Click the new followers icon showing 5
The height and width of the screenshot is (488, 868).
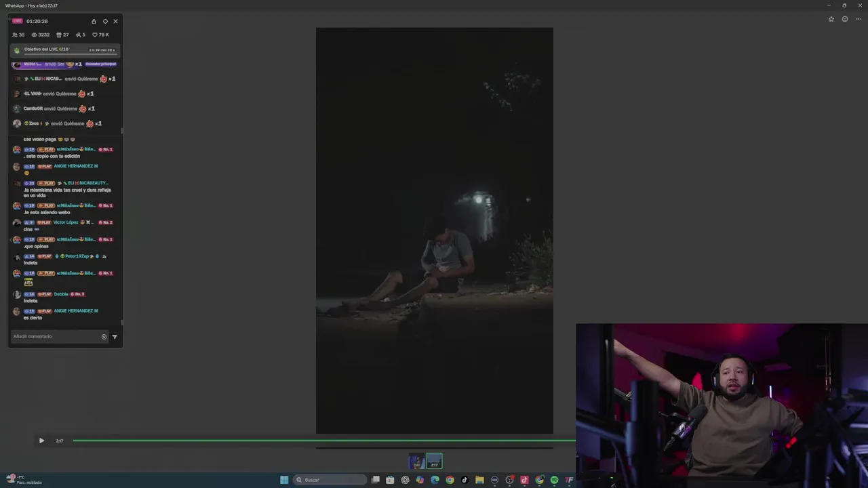point(80,35)
